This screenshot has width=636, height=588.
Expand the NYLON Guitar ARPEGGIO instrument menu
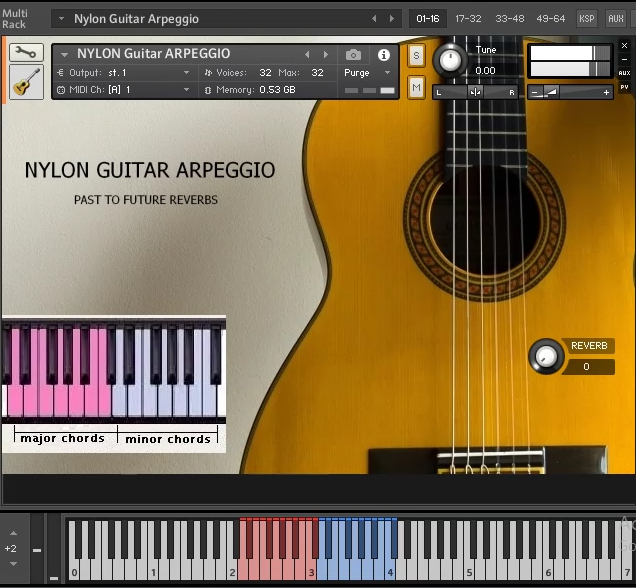(64, 54)
